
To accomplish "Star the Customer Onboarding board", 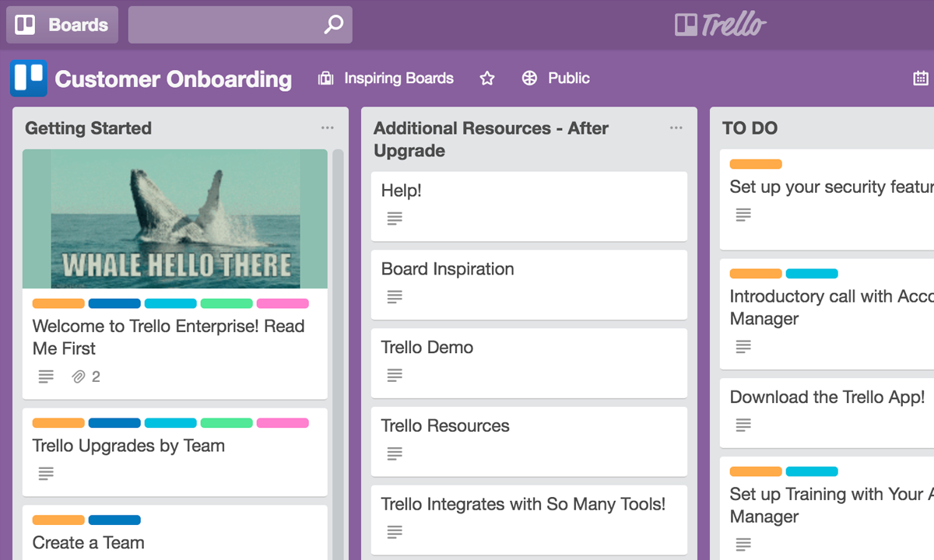I will [487, 79].
